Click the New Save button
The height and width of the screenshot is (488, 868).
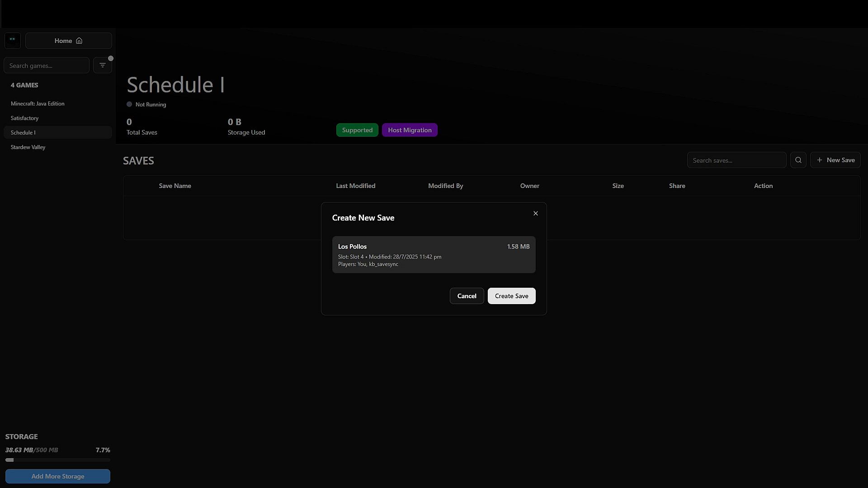[835, 160]
